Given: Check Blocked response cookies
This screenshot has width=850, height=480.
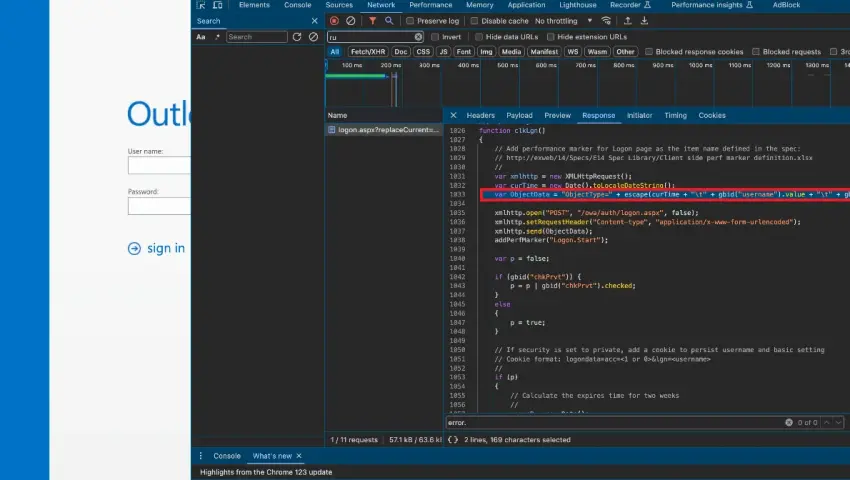Looking at the screenshot, I should [649, 52].
